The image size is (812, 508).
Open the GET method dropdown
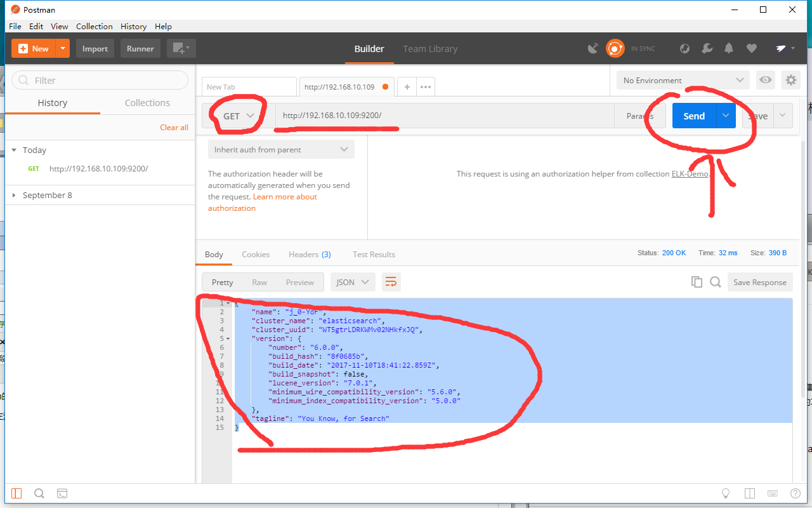[238, 116]
